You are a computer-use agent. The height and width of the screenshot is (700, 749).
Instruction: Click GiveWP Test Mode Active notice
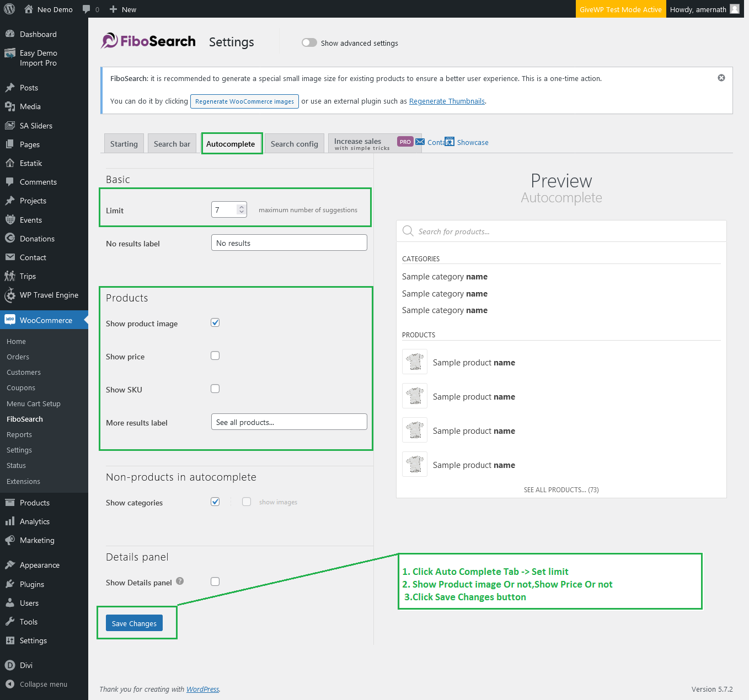(620, 9)
